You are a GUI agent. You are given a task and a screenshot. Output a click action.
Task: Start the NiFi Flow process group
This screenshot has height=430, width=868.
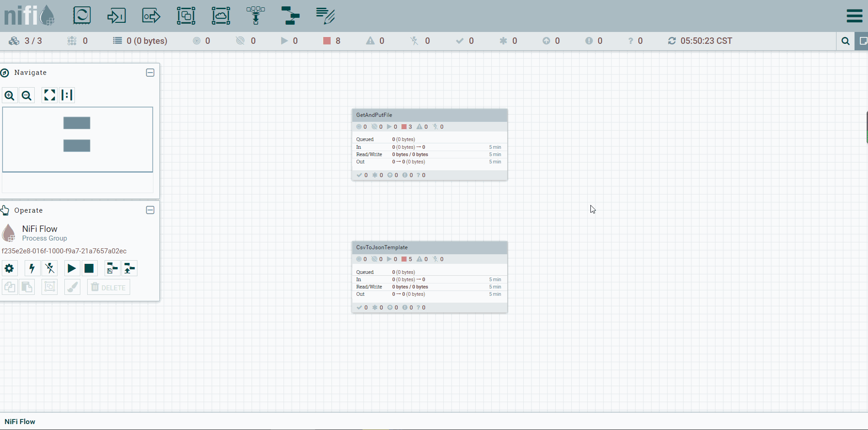coord(72,268)
